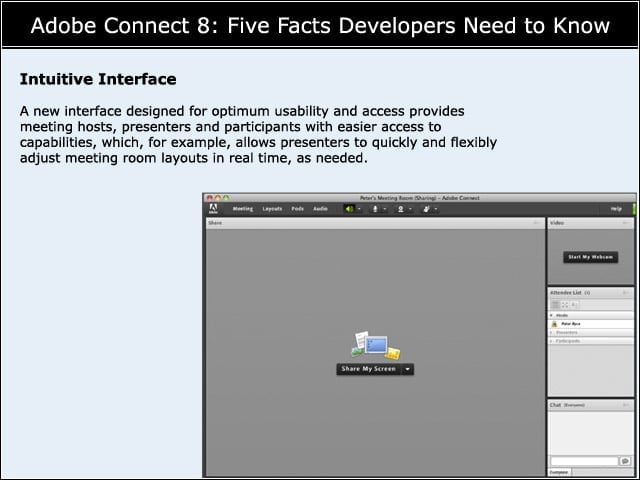Click the Share My Screen button
Image resolution: width=640 pixels, height=480 pixels.
(x=369, y=369)
